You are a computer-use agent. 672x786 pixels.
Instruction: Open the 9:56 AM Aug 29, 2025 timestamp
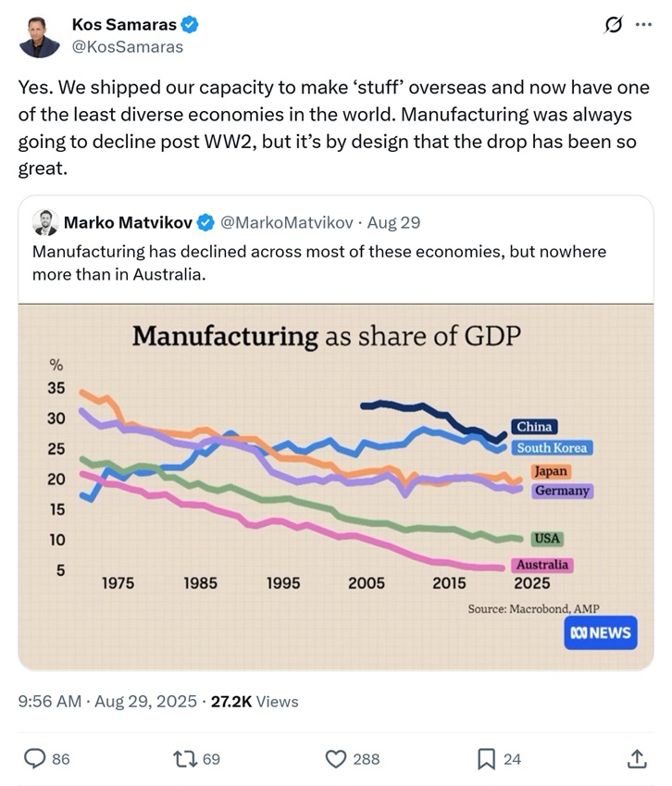click(106, 702)
